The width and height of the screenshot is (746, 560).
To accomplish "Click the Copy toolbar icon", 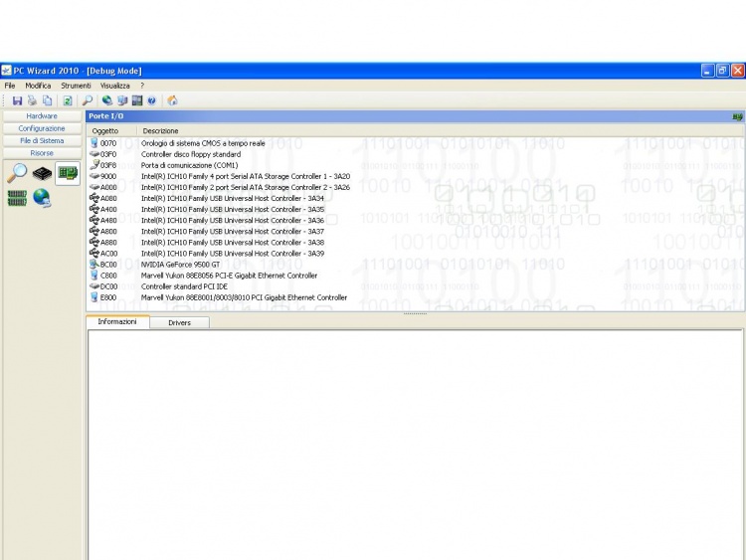I will (47, 100).
